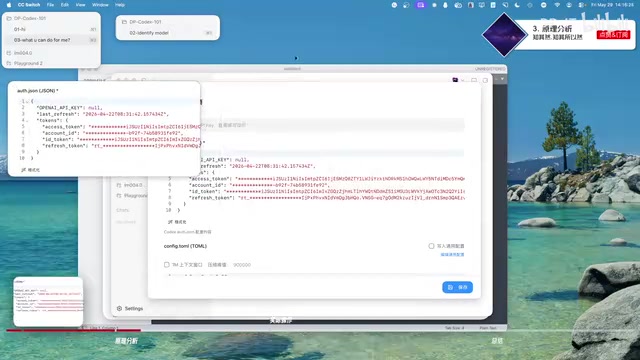Click format button below main dialog JSON editor
The width and height of the screenshot is (640, 360).
177,222
